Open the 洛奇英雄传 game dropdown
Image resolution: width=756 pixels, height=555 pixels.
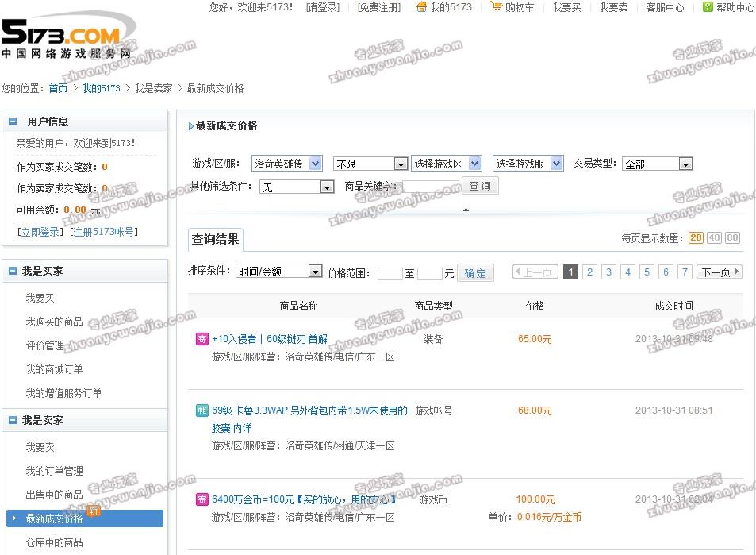pos(287,164)
